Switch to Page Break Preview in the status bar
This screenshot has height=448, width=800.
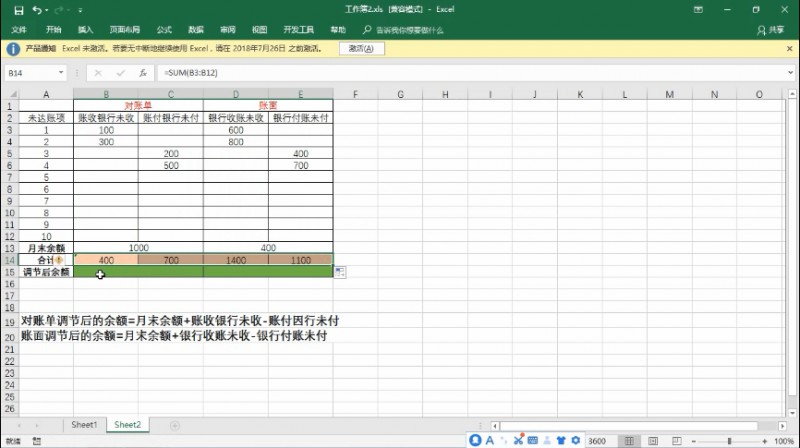[x=677, y=441]
